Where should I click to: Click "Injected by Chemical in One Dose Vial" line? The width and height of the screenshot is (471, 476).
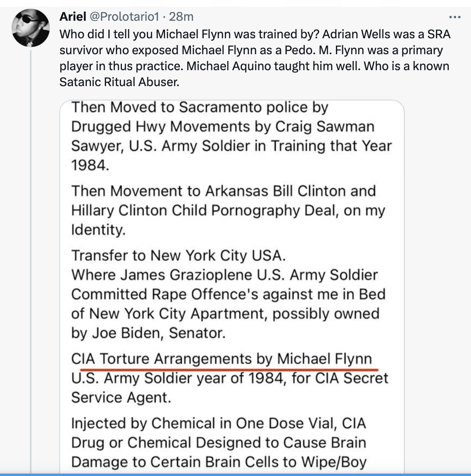(218, 423)
